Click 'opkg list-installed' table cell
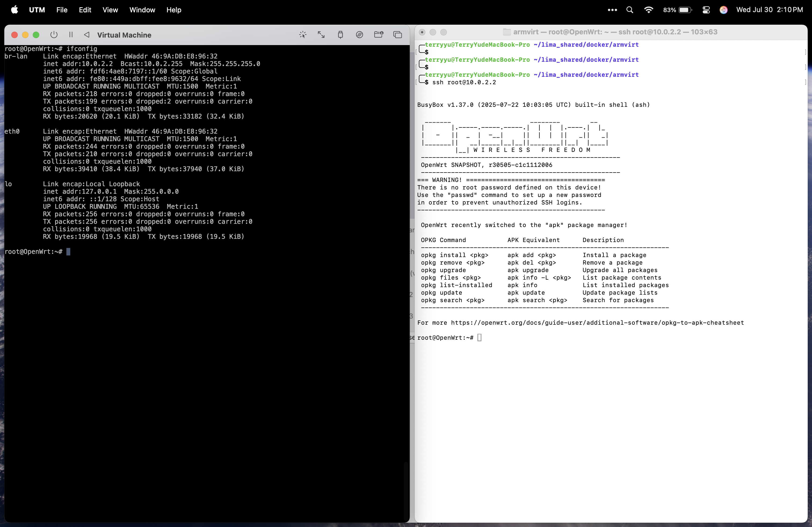Viewport: 812px width, 527px height. 456,285
